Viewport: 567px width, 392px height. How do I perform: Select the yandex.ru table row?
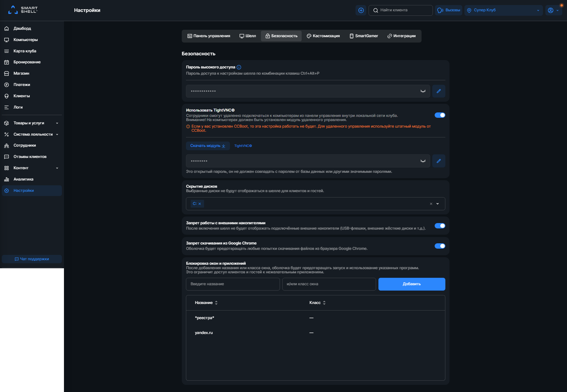point(315,333)
